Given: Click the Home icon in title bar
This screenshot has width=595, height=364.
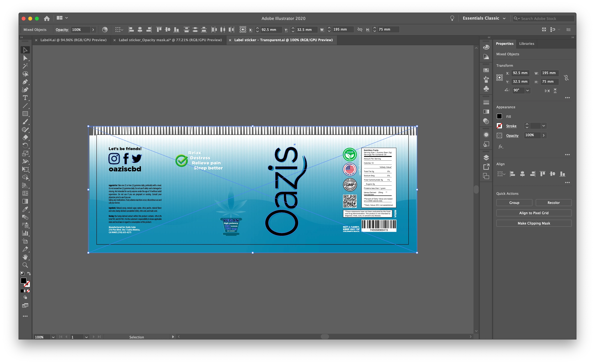Looking at the screenshot, I should click(47, 18).
